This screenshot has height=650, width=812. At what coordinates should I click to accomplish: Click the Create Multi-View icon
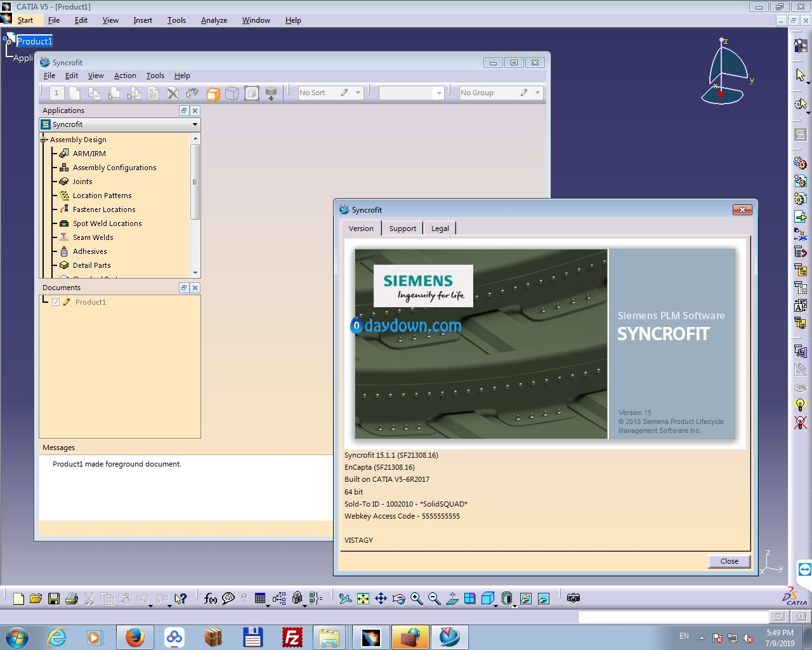470,599
